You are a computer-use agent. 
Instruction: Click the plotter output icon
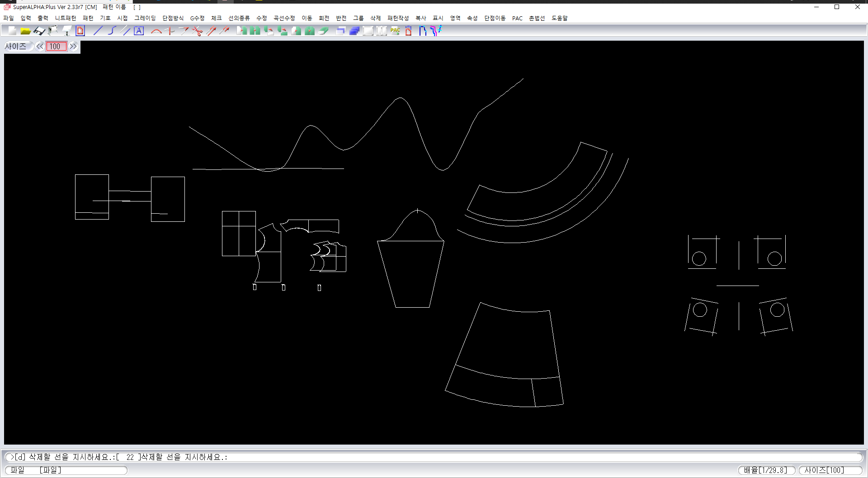point(53,31)
